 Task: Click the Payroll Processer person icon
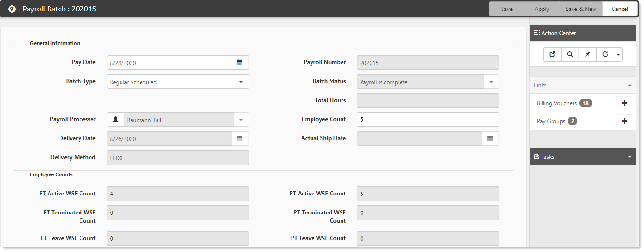pos(115,120)
